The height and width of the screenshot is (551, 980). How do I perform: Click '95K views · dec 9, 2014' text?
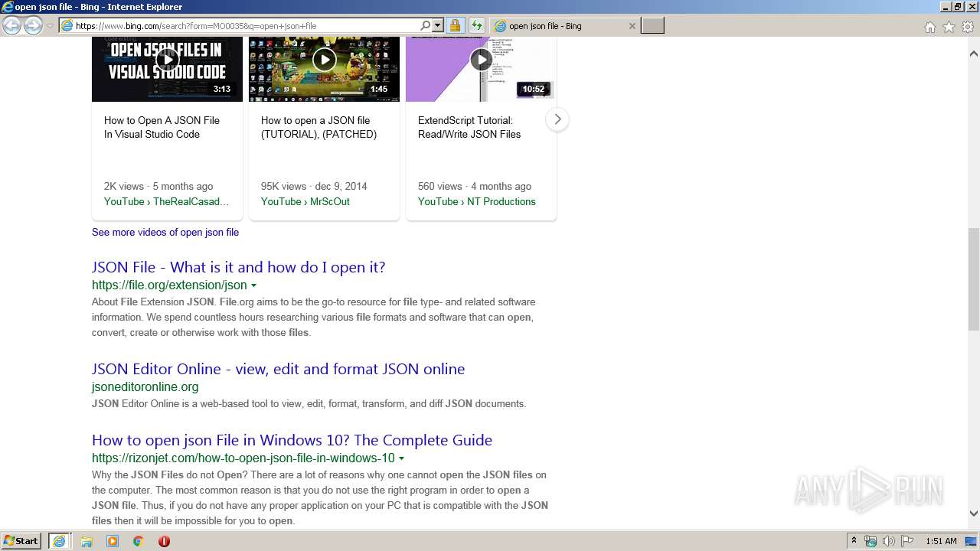[314, 186]
